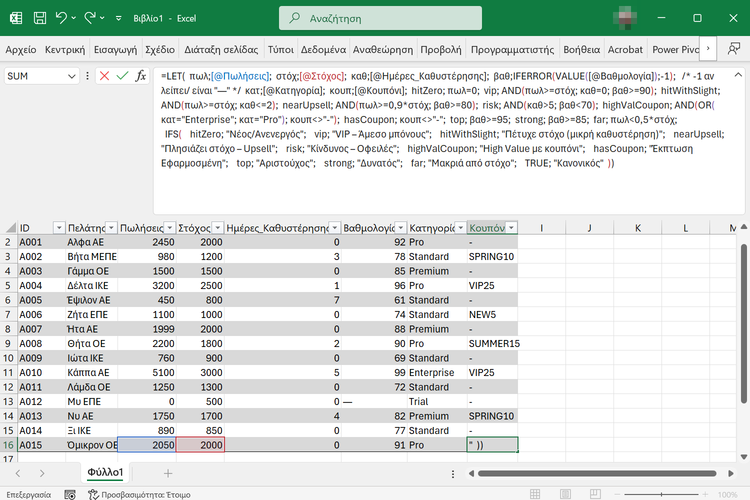Expand the Undo history dropdown arrow
This screenshot has width=750, height=500.
pyautogui.click(x=76, y=17)
